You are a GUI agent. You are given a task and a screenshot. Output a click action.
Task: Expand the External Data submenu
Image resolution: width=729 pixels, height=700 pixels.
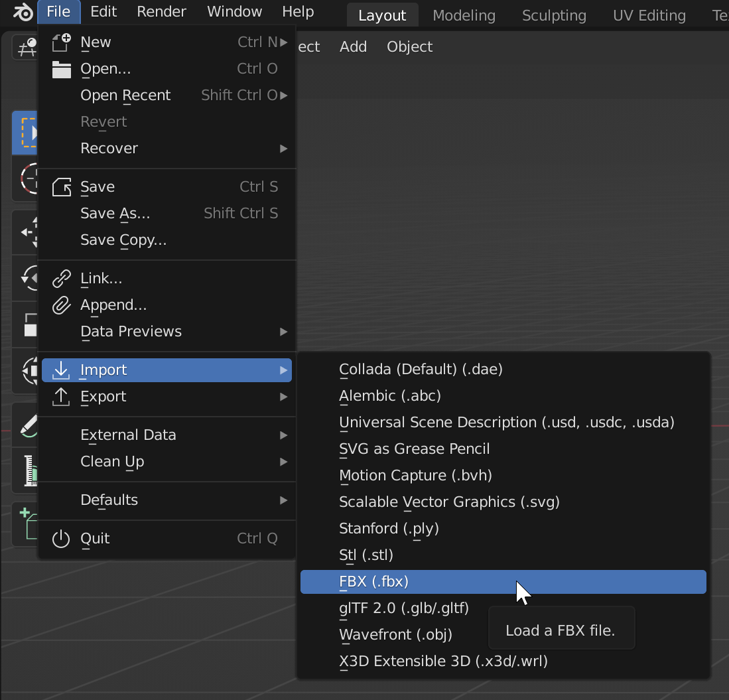(x=128, y=435)
